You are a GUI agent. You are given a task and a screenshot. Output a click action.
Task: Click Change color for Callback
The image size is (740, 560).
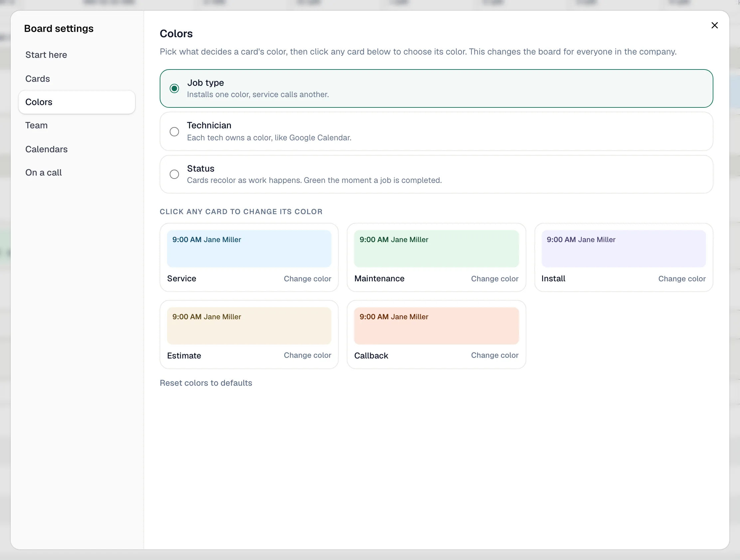tap(494, 355)
